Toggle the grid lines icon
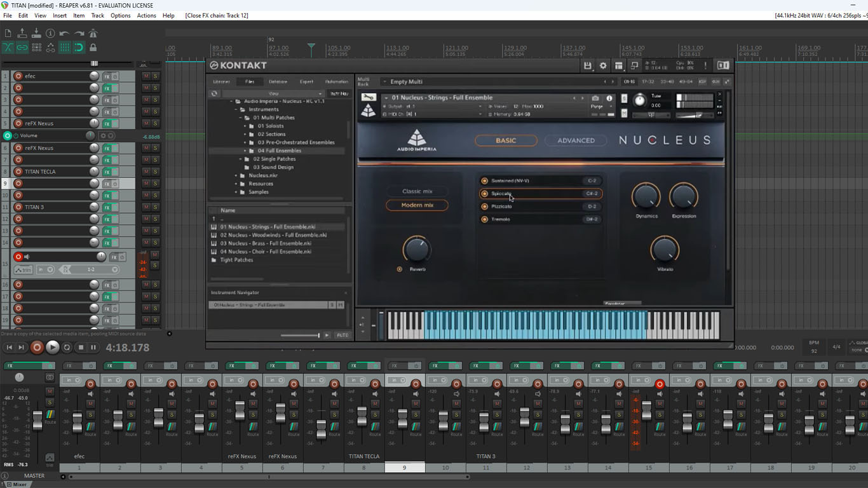868x488 pixels. pos(64,48)
